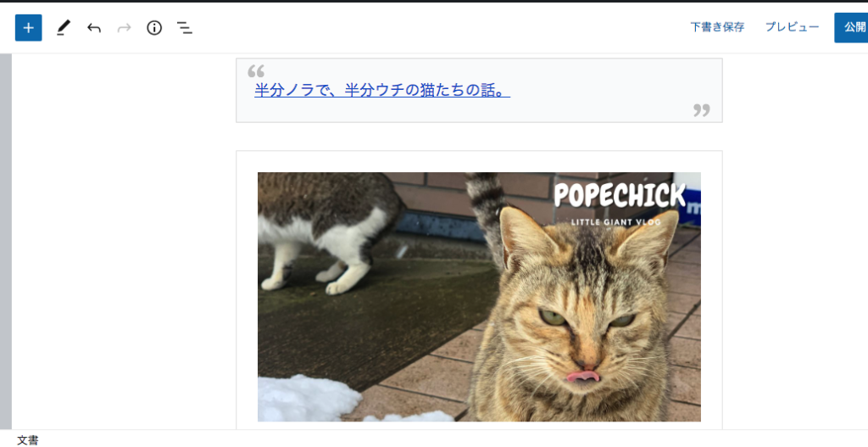Select the 文書 breadcrumb in the footer

click(28, 440)
